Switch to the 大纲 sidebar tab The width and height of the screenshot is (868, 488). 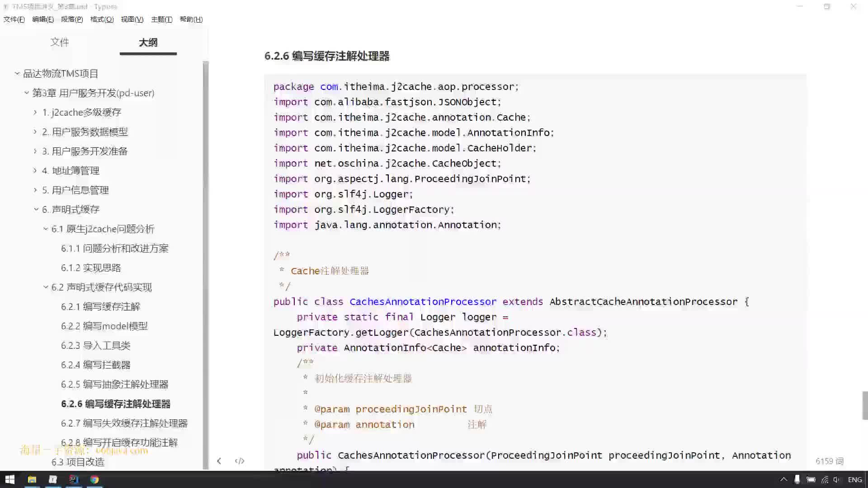(x=148, y=42)
